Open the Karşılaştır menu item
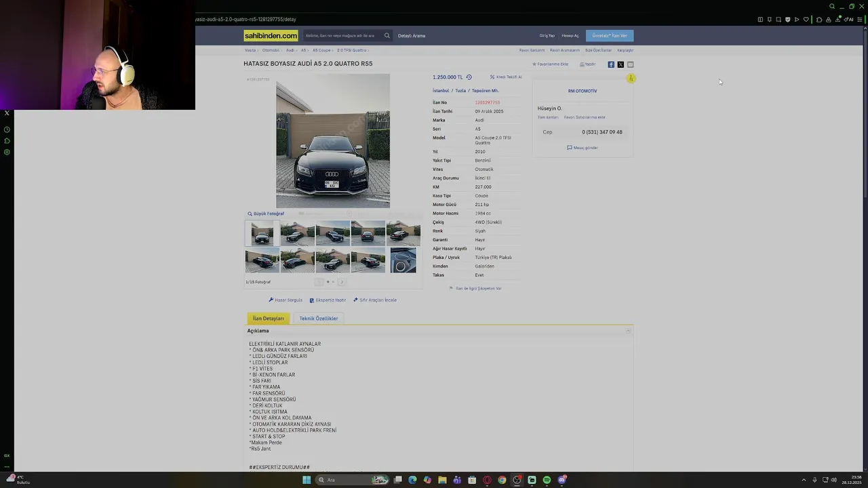The image size is (868, 488). coord(625,50)
